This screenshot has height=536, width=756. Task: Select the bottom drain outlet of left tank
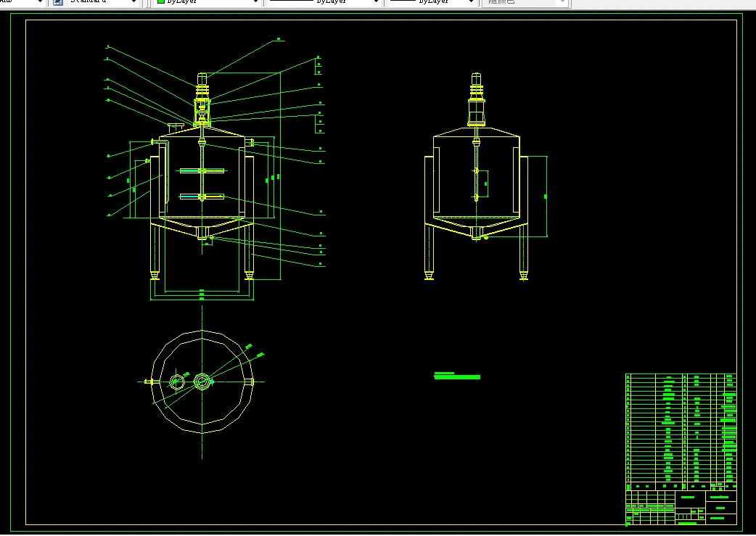point(202,234)
